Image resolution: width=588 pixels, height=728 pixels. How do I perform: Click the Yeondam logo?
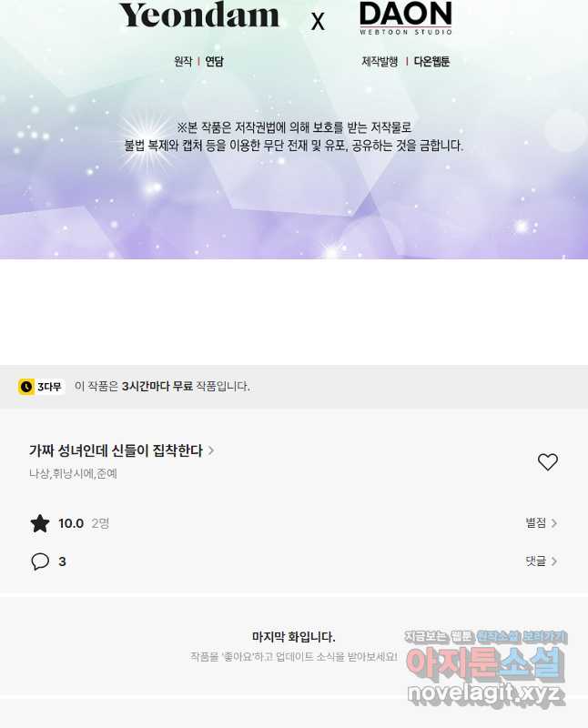(x=199, y=15)
